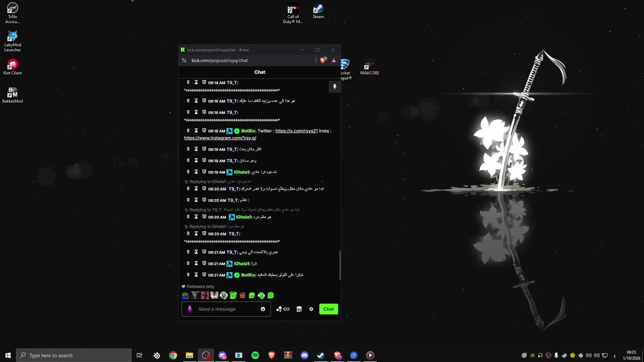Click username IGhala1 in the 06:19 AM message
This screenshot has height=362, width=644.
[242, 172]
